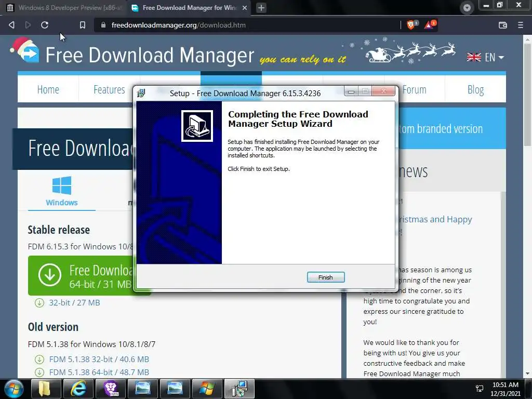532x399 pixels.
Task: Open the Brave wallet icon
Action: 503,25
